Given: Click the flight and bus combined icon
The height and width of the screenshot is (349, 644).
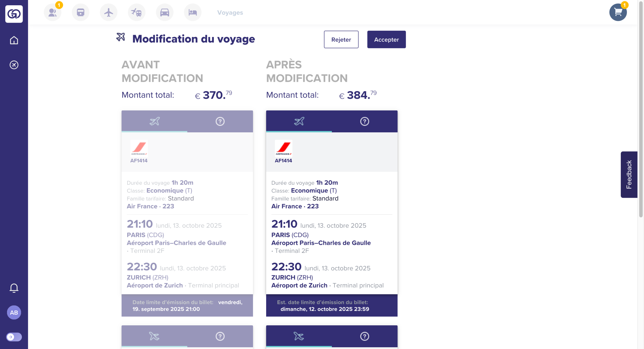Looking at the screenshot, I should (137, 12).
